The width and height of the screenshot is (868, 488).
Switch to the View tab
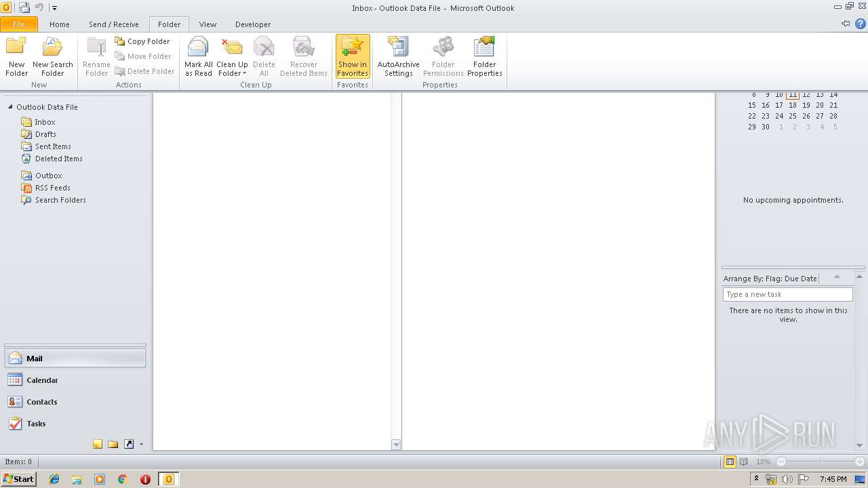tap(208, 24)
